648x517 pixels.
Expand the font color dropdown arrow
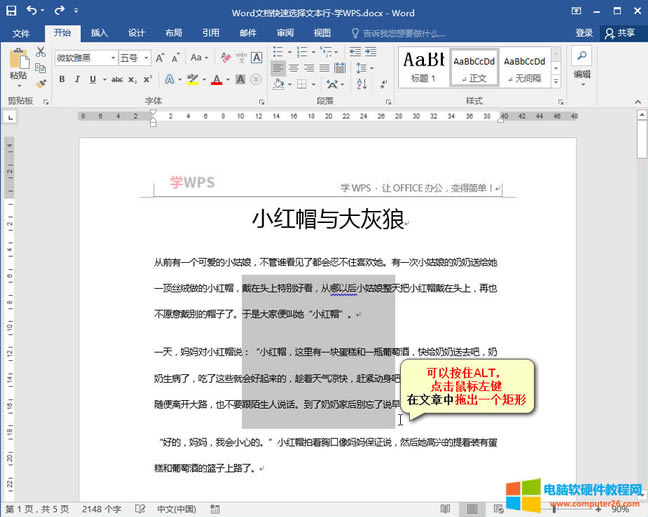(230, 80)
